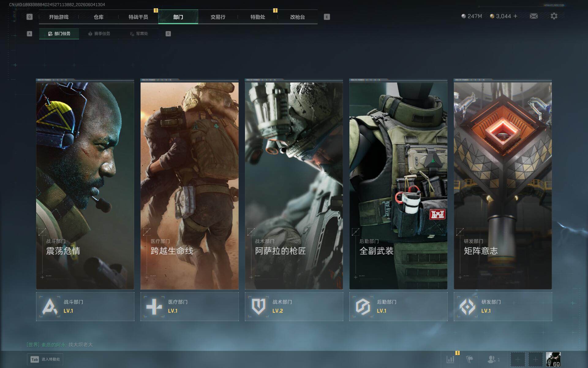Viewport: 588px width, 368px height.
Task: Select the 研发部门 LV.1 panel
Action: [x=503, y=307]
